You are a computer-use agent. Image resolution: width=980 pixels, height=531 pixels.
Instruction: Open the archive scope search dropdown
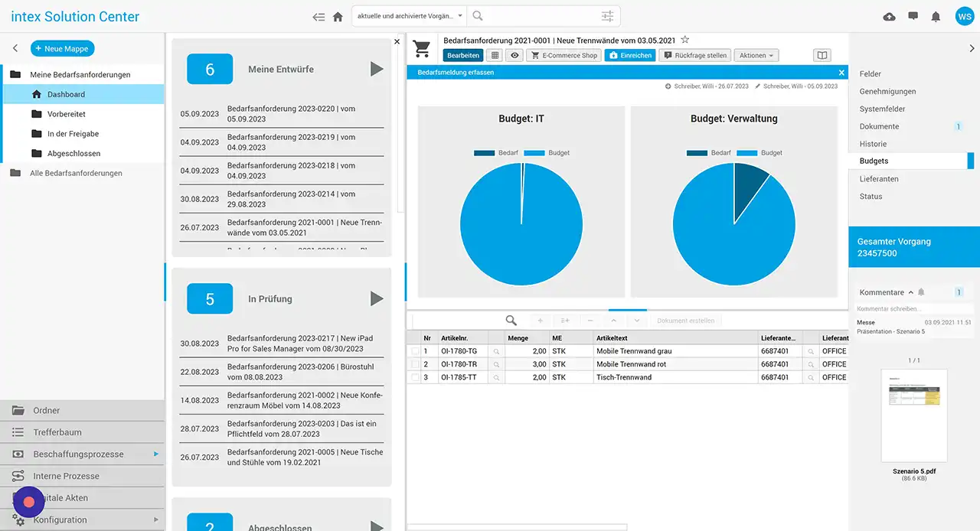click(410, 16)
